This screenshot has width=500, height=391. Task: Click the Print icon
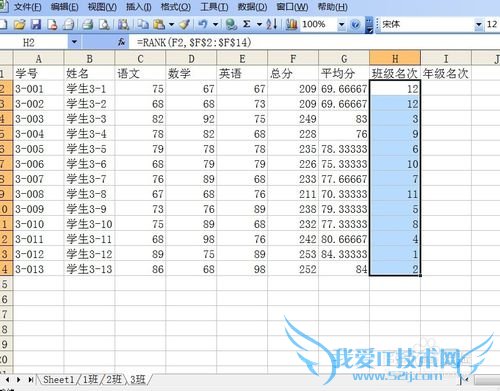(88, 24)
